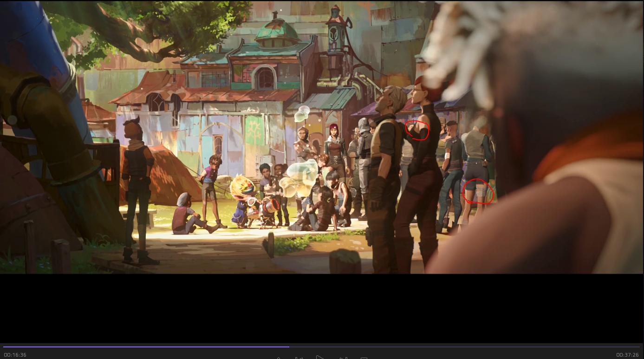
Task: Click the elapsed time 00:16:36 label
Action: click(x=15, y=355)
